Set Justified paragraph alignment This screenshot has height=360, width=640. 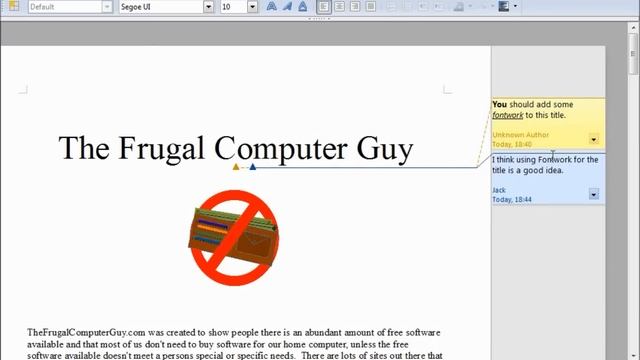click(x=371, y=6)
